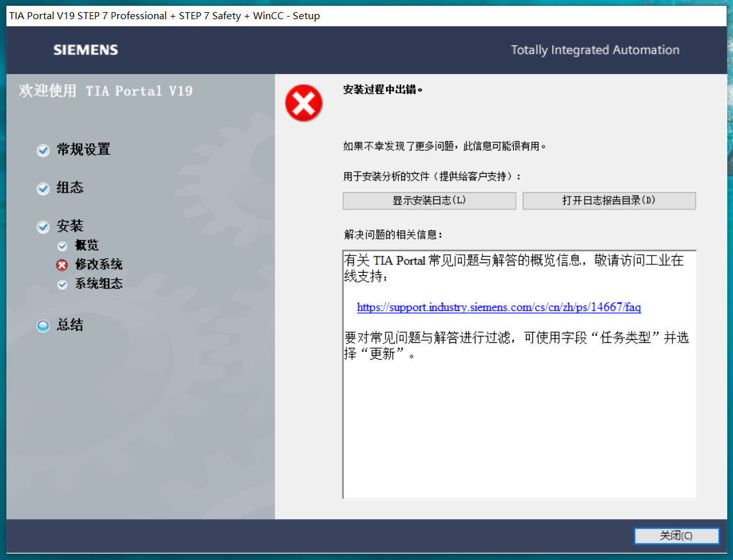Open the log report directory 打开日志报告目录(D)

608,201
